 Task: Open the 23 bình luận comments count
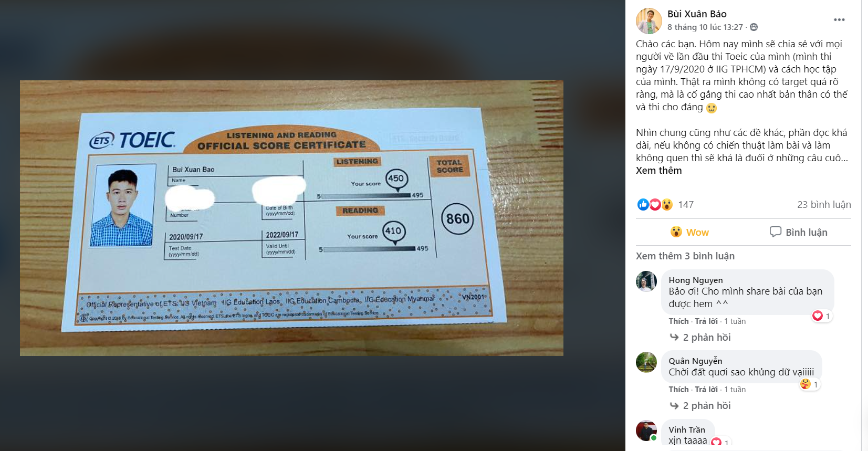(824, 205)
